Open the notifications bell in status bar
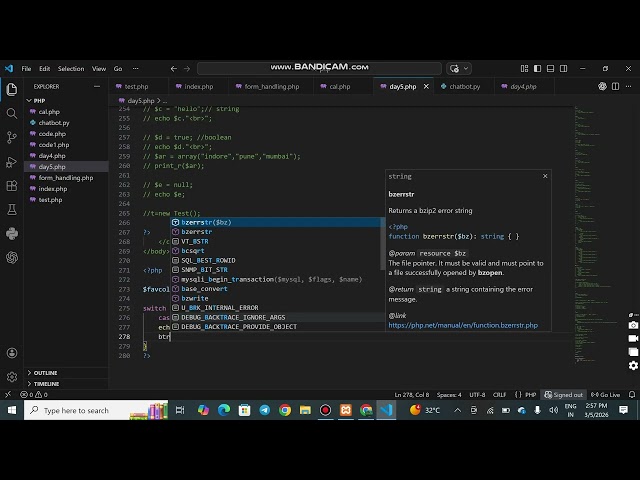This screenshot has height=480, width=640. (632, 395)
